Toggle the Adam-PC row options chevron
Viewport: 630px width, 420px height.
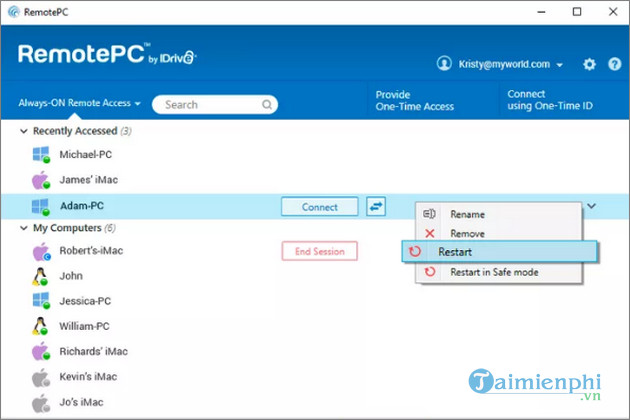tap(591, 206)
